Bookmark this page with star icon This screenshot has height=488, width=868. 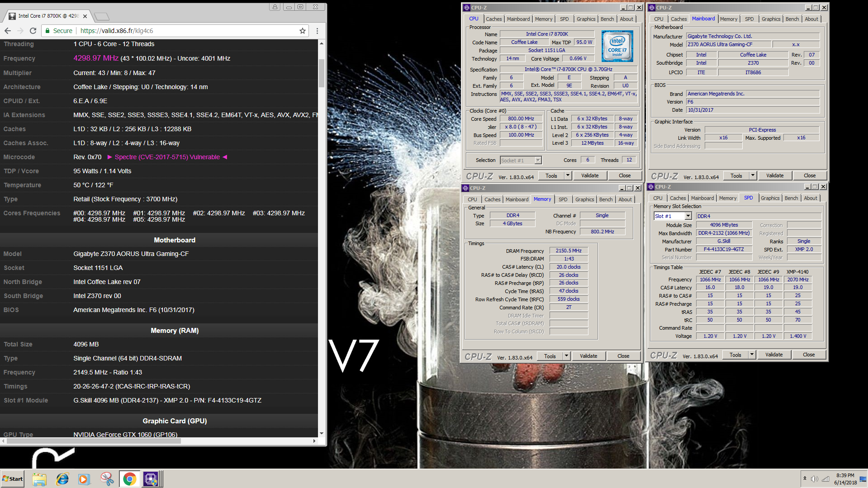303,31
